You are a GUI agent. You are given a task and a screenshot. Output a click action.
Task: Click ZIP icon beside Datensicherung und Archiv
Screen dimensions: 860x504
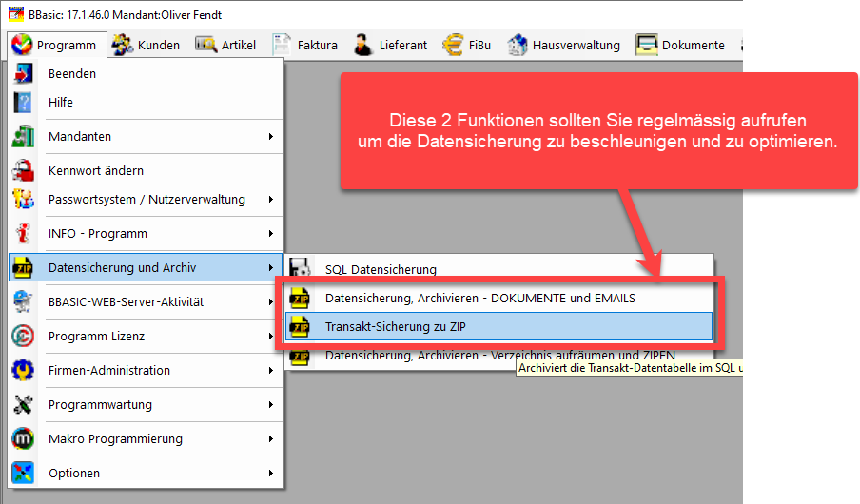pyautogui.click(x=23, y=267)
